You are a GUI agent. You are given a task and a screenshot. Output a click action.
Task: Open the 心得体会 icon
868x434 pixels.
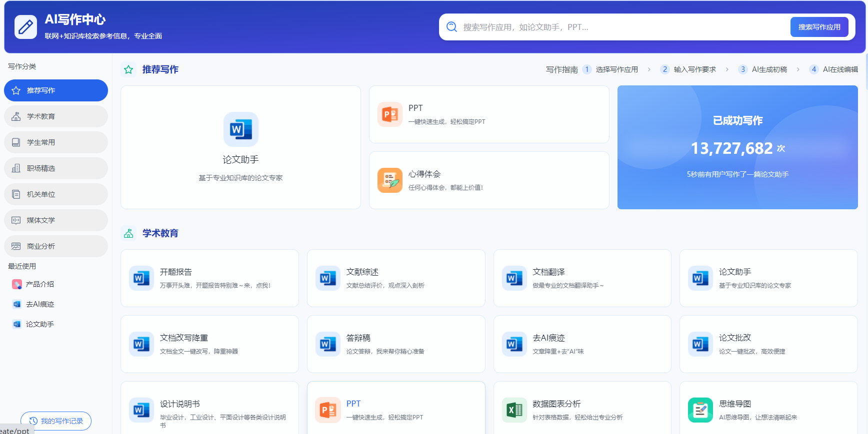click(x=390, y=180)
